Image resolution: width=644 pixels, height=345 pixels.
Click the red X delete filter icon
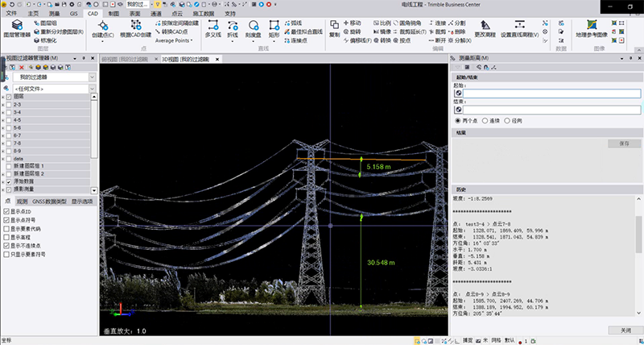coord(22,68)
